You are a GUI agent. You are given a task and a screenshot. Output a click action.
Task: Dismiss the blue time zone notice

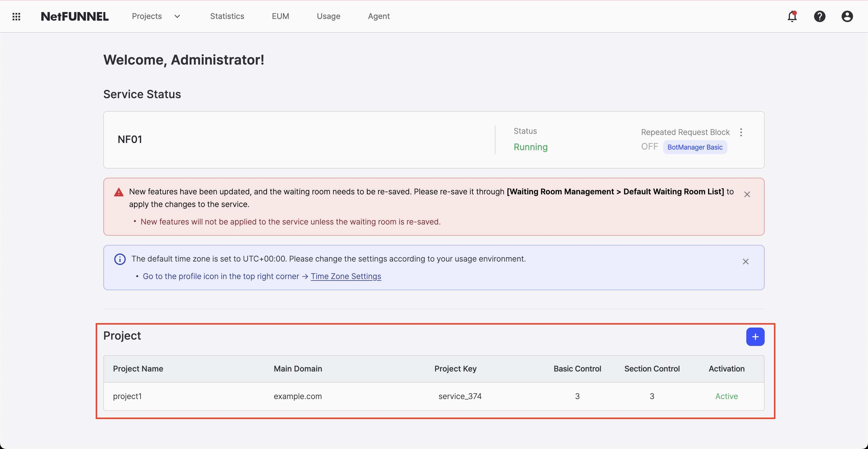pyautogui.click(x=746, y=262)
